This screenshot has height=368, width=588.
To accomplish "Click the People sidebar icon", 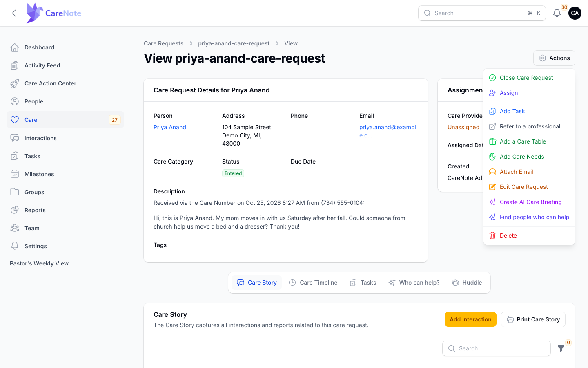I will [x=15, y=101].
